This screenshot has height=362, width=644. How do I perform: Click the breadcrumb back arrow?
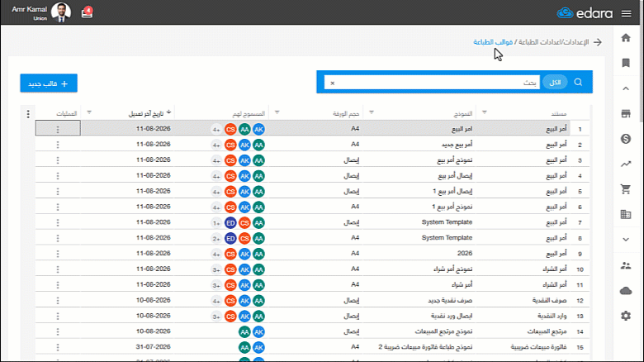(598, 42)
